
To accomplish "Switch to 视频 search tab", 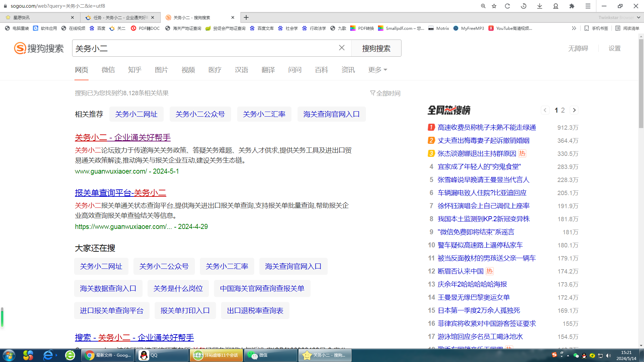I will click(188, 70).
